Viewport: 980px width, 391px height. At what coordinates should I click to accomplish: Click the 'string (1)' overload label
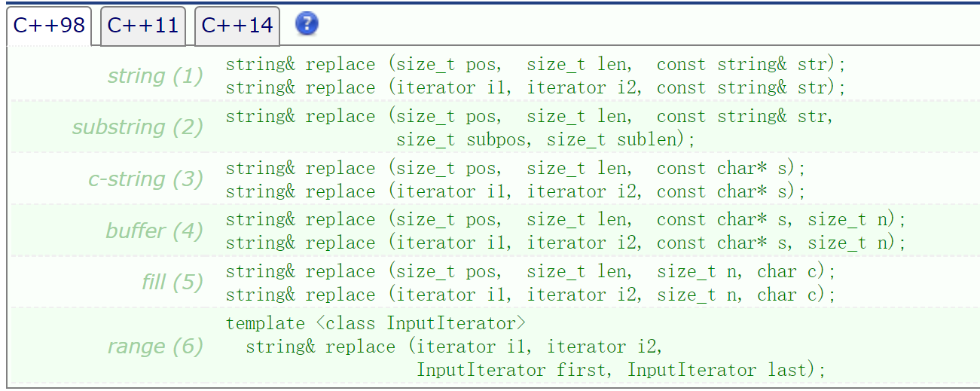click(155, 76)
